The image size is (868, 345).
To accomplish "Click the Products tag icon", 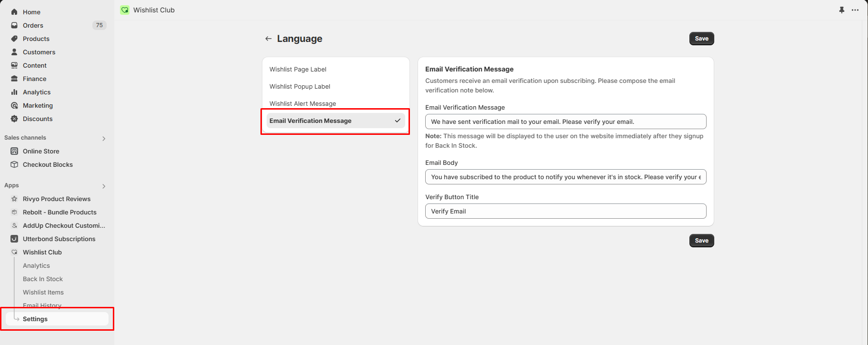I will click(x=14, y=39).
